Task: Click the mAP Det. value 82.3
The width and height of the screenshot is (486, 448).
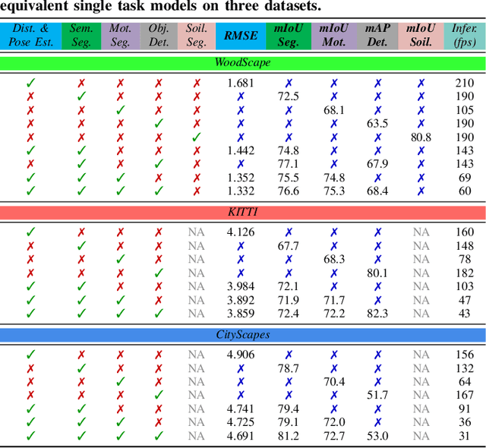Action: coord(377,314)
